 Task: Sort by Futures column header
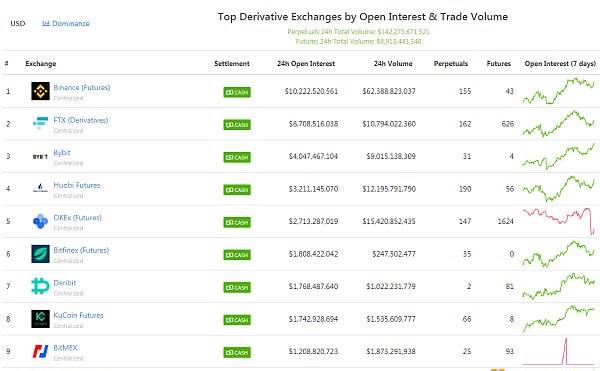[499, 63]
